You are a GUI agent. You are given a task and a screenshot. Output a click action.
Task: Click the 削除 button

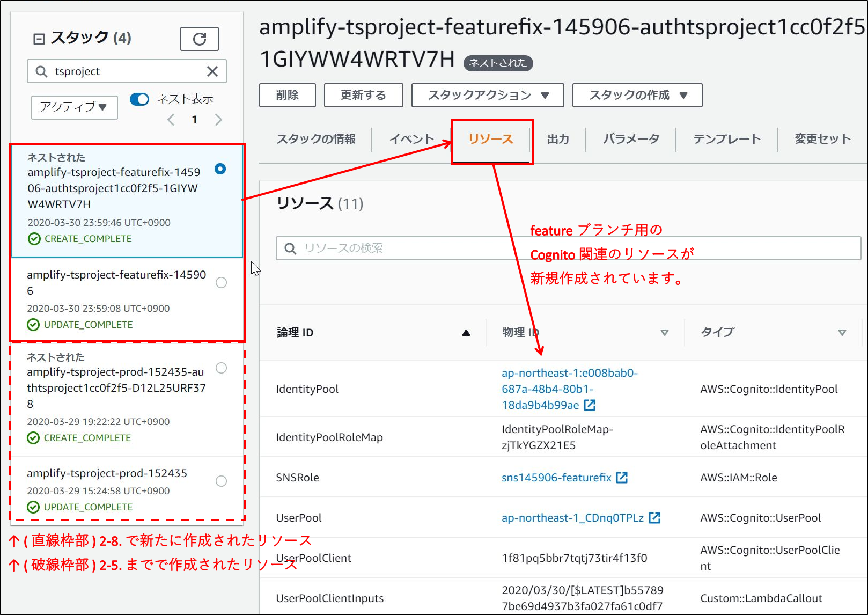288,96
